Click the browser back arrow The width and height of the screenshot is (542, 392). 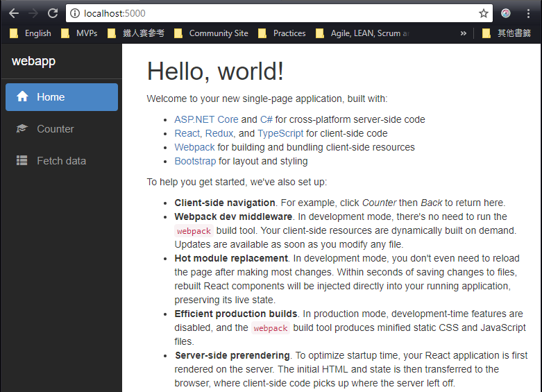coord(13,13)
